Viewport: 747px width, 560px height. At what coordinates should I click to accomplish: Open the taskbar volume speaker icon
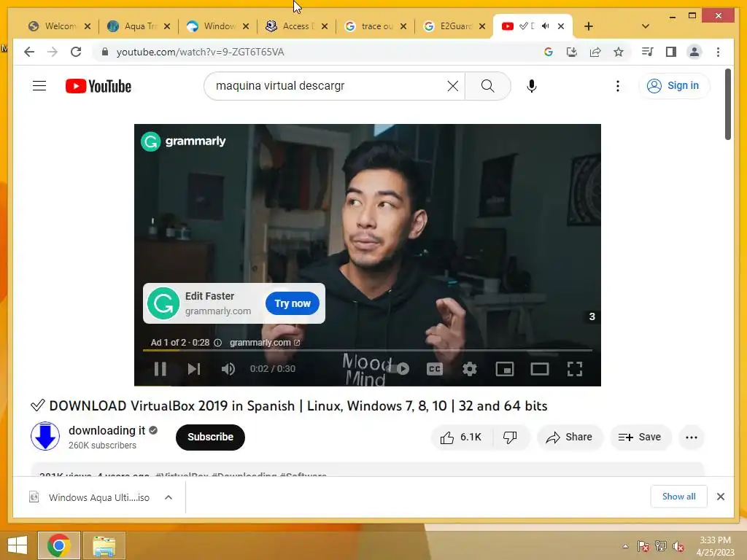click(678, 547)
